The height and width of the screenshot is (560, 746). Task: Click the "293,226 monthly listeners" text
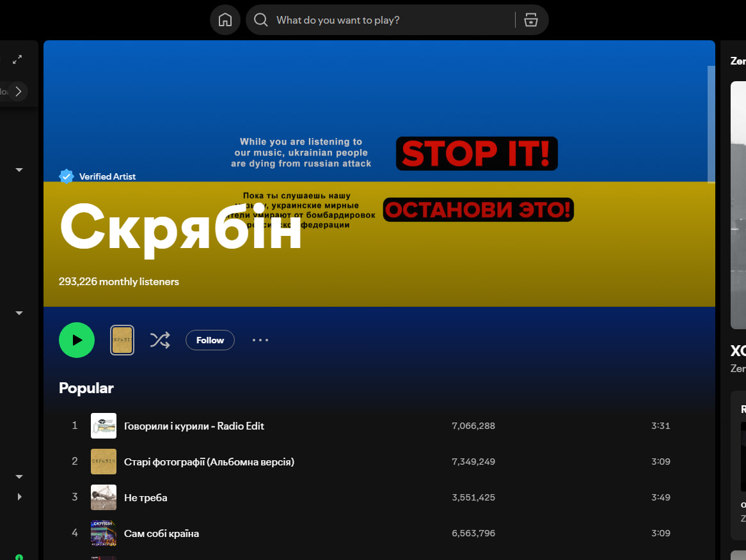(119, 281)
